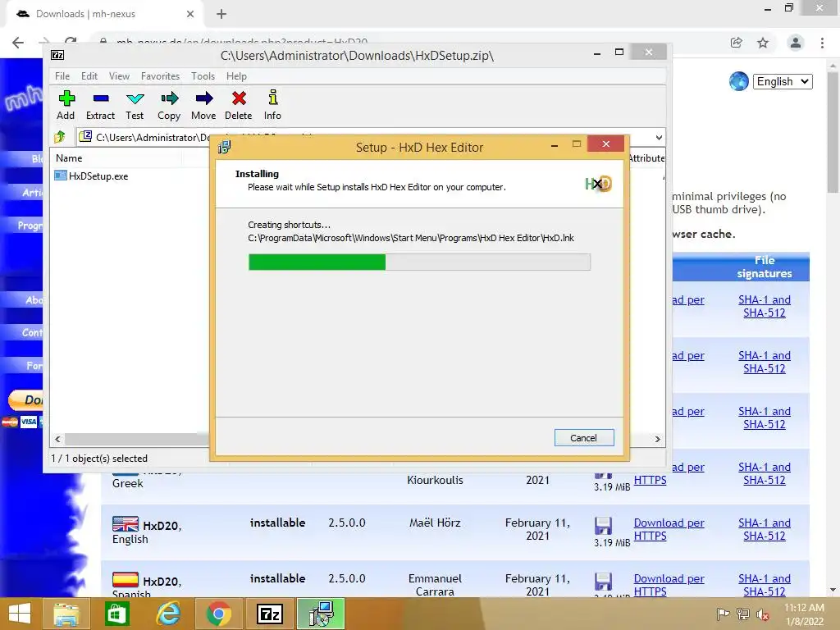Click Chrome's bookmark star icon
The width and height of the screenshot is (840, 630).
(x=763, y=43)
